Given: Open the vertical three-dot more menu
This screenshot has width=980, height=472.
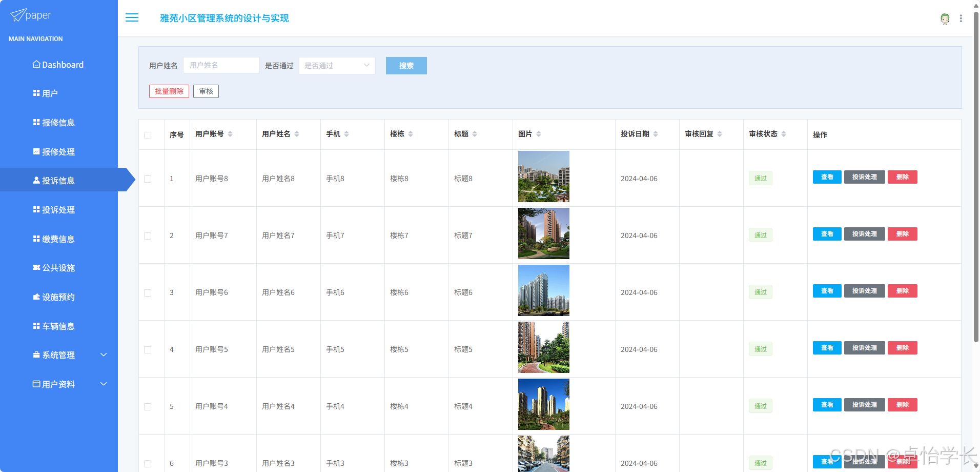Looking at the screenshot, I should 961,18.
